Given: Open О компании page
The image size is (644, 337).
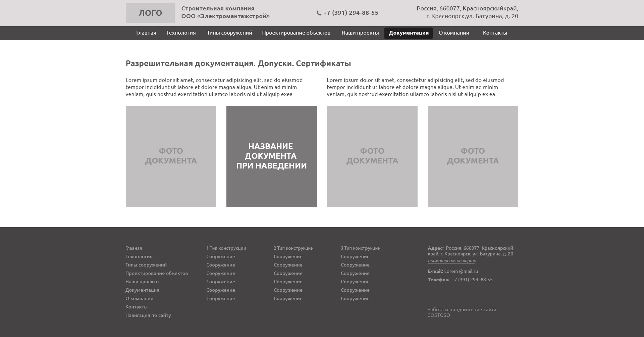Looking at the screenshot, I should pos(454,33).
